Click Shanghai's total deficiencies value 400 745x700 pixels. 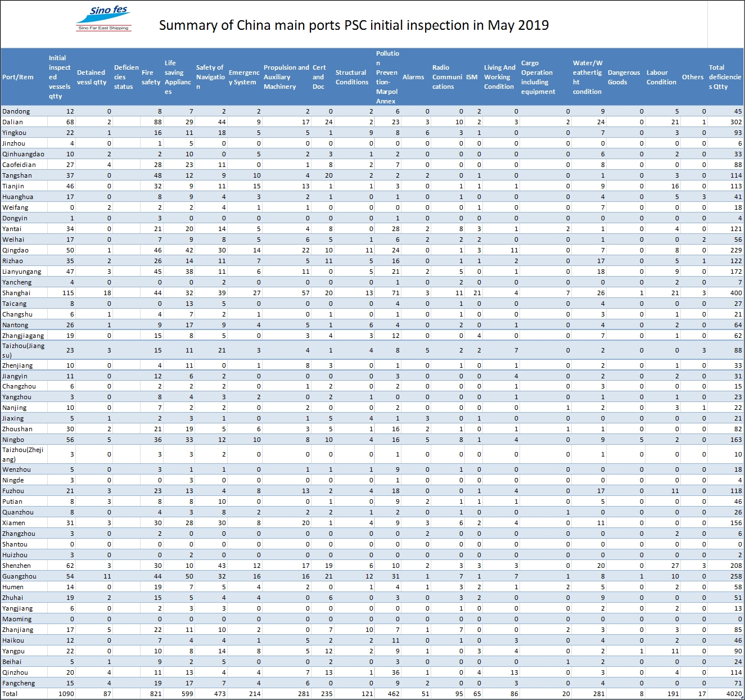pyautogui.click(x=736, y=293)
